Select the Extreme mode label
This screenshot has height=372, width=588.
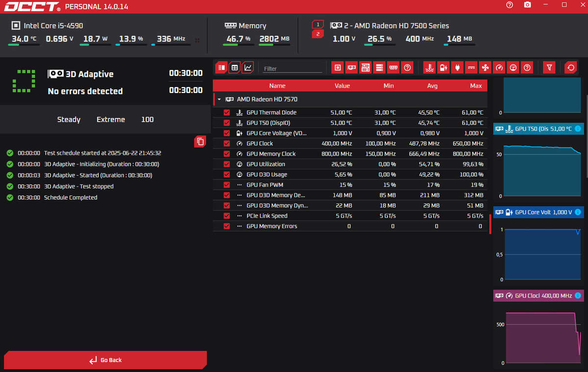[110, 119]
